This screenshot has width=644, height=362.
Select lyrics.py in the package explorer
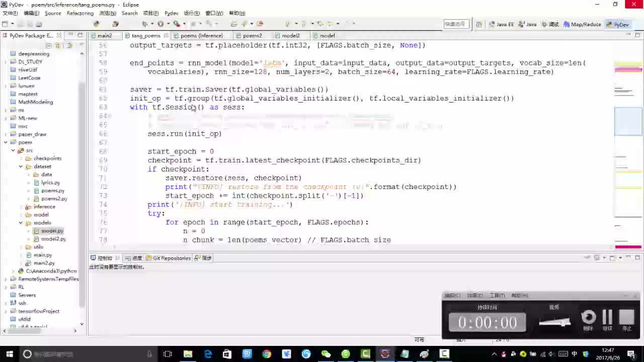tap(50, 183)
